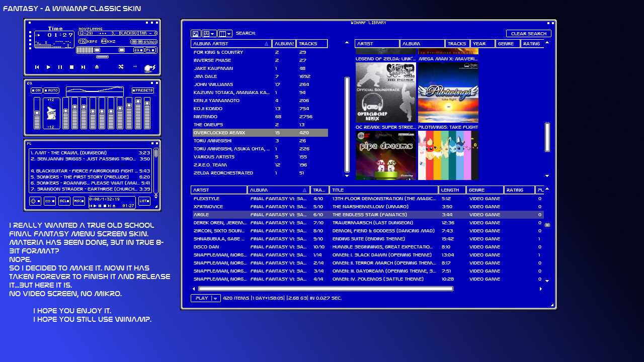Click the track list horizontal scrollbar

click(326, 289)
